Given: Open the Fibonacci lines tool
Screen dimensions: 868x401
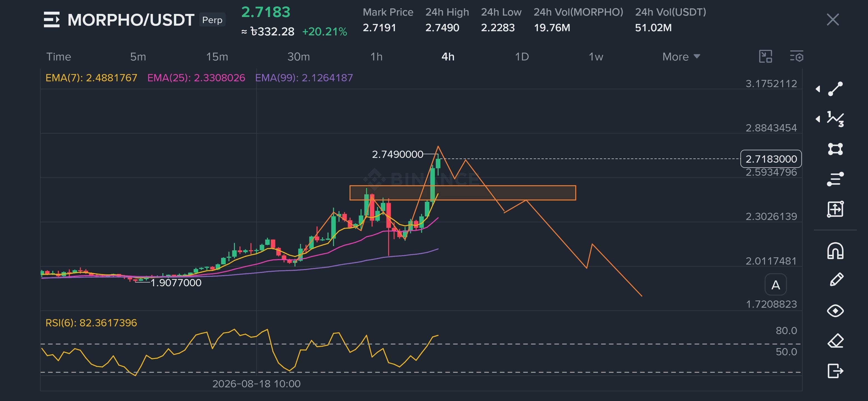Looking at the screenshot, I should [836, 179].
